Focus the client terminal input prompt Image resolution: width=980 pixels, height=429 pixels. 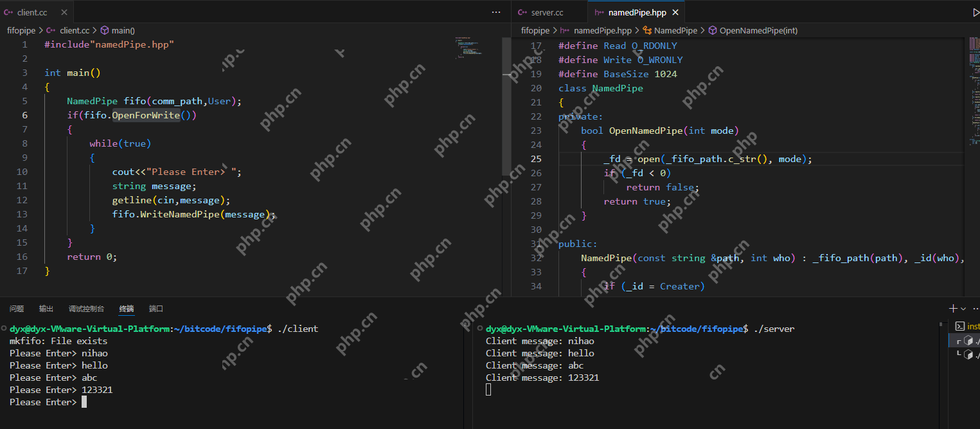click(84, 402)
